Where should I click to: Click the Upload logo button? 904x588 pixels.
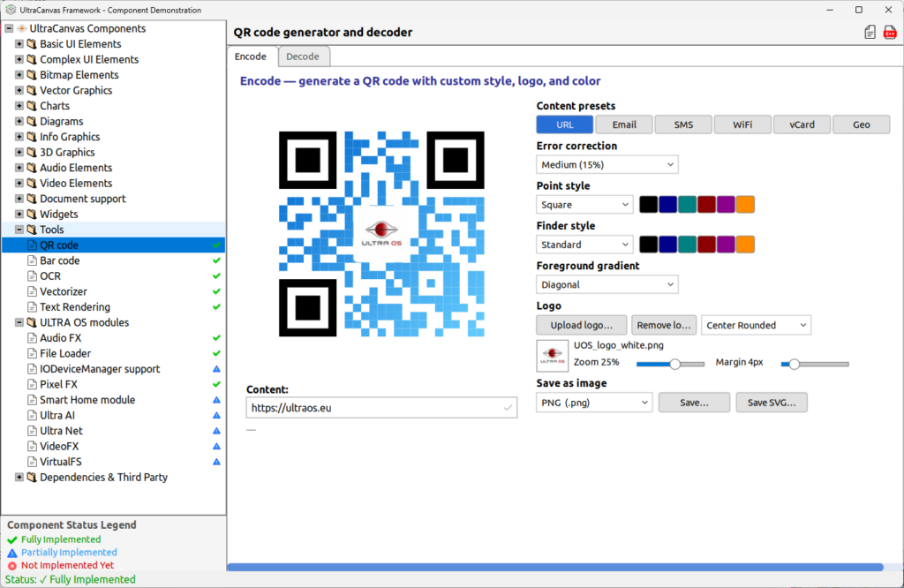click(x=582, y=325)
